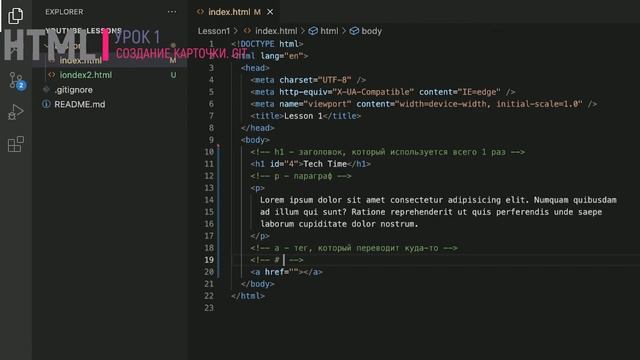Click the closing </html> tag on line 22

(x=248, y=296)
